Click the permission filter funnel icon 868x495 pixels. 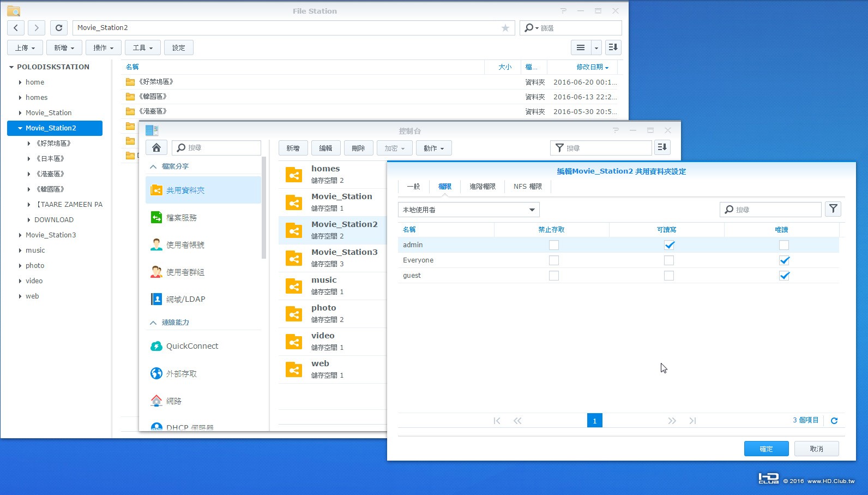pyautogui.click(x=833, y=209)
